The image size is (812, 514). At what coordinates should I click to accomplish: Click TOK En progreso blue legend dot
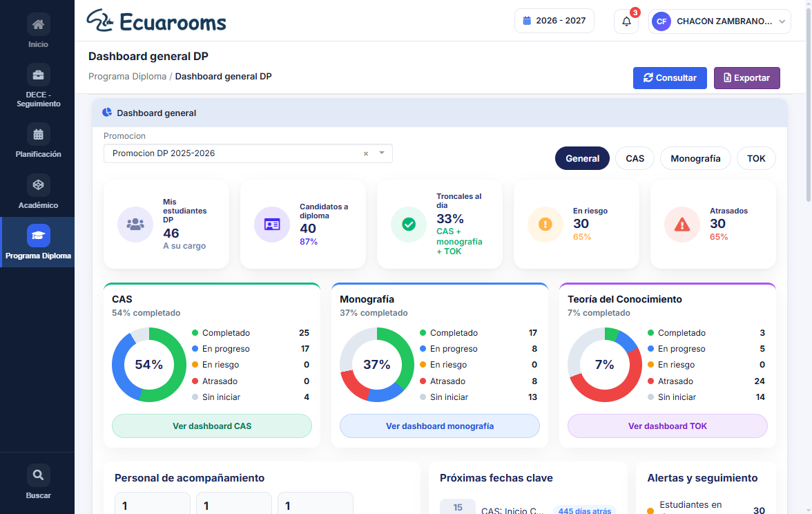651,349
